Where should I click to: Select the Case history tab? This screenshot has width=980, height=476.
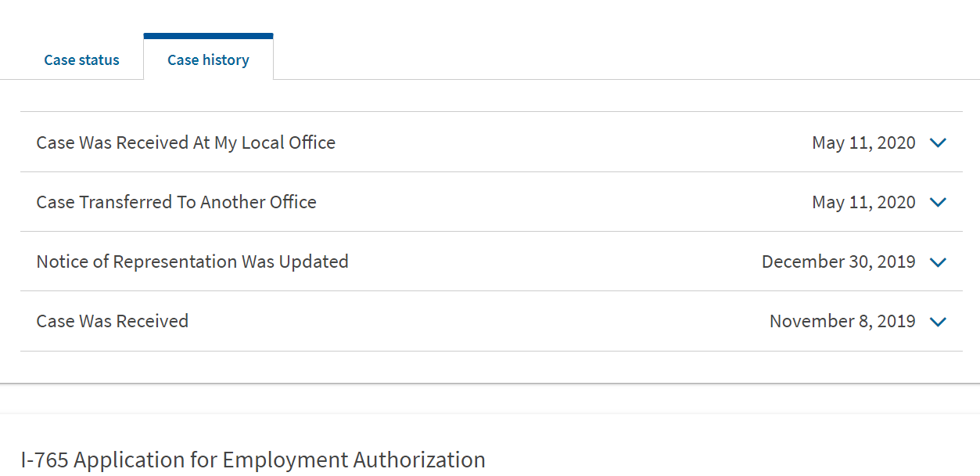208,60
